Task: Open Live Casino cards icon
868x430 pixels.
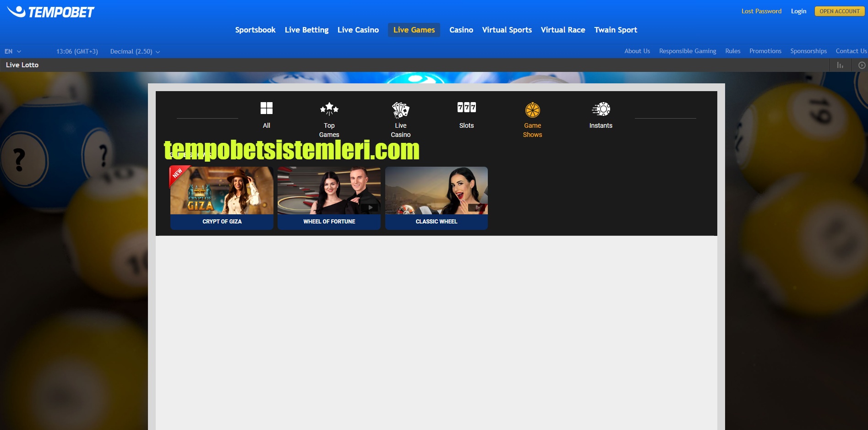Action: (401, 109)
